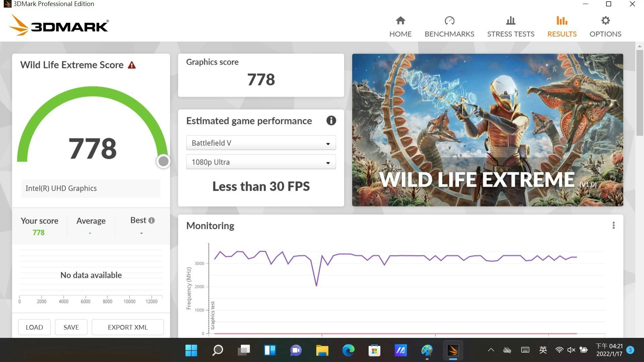This screenshot has width=644, height=362.
Task: Click the Monitoring panel heading
Action: pos(210,226)
